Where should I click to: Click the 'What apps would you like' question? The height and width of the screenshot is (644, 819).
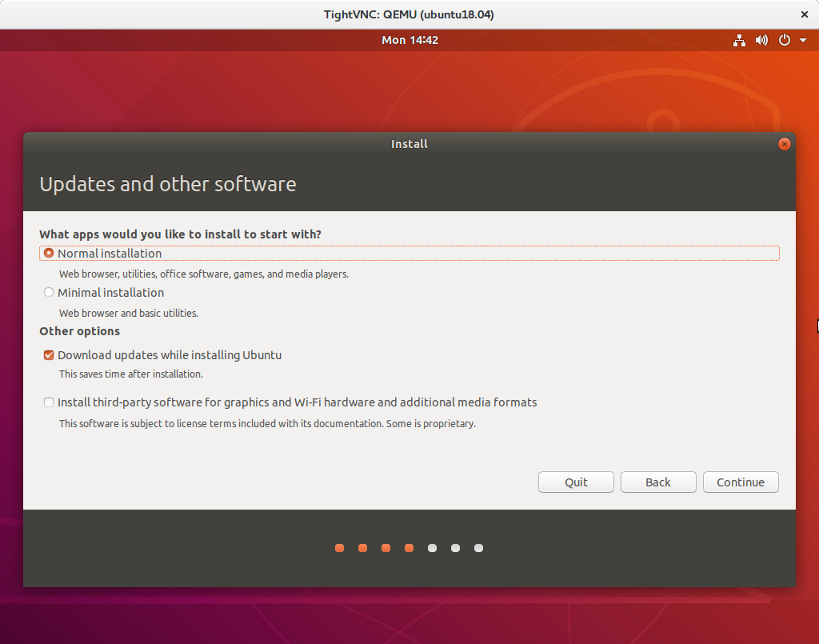point(180,234)
